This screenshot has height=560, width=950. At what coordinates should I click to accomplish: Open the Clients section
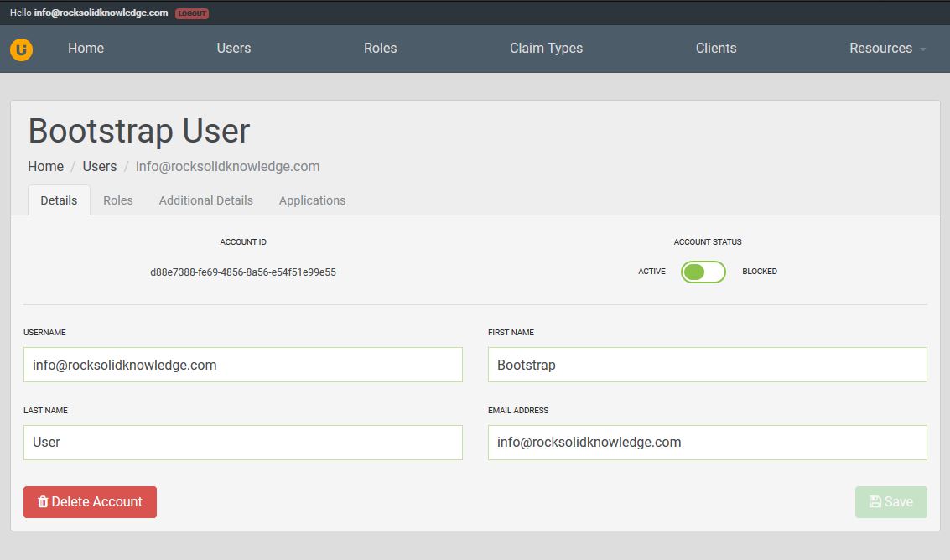click(715, 49)
